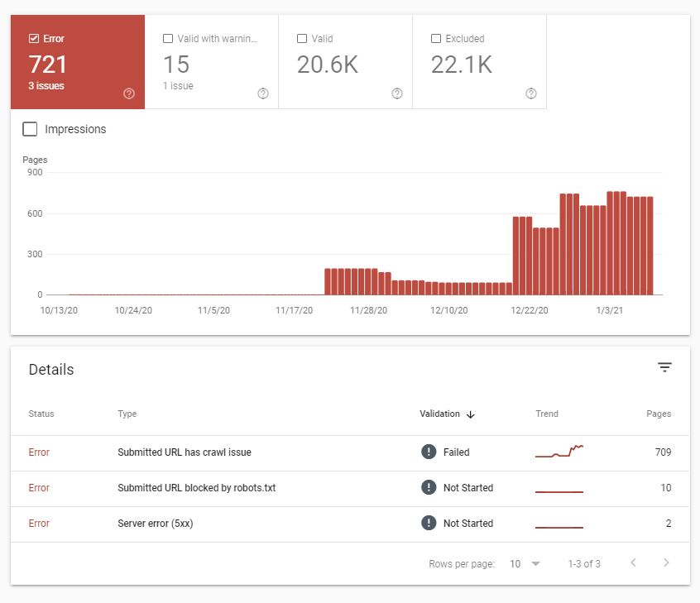Click the Status column header
The height and width of the screenshot is (603, 700).
[x=41, y=414]
